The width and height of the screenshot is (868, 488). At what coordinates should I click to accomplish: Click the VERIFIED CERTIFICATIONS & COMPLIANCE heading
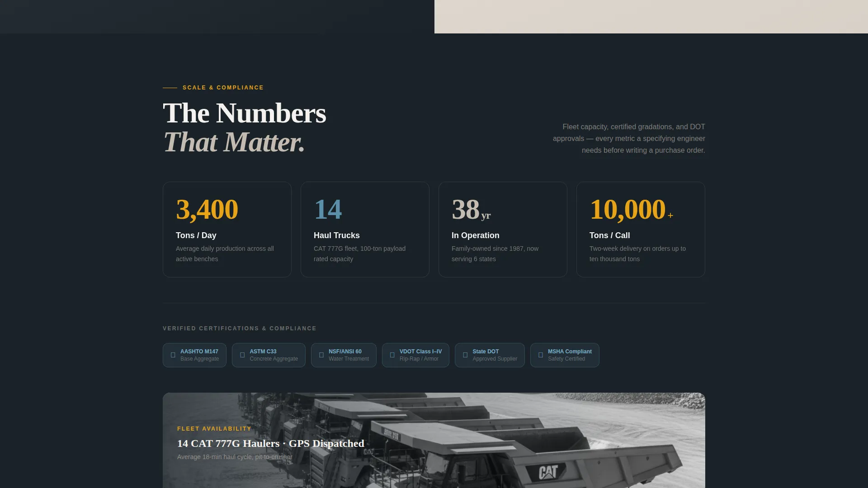pos(240,328)
